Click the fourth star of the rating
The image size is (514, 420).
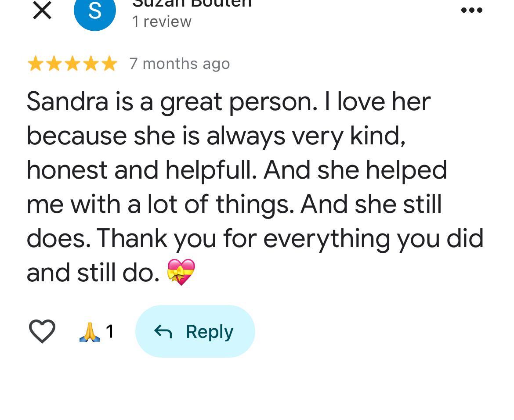[90, 64]
